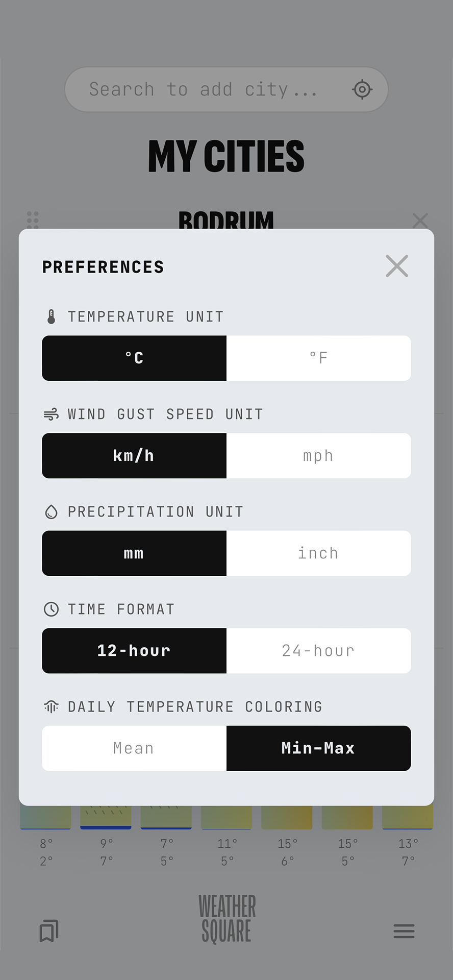Click the wind icon beside Wind Gust Speed Unit
Screen dimensions: 453x980
[52, 414]
